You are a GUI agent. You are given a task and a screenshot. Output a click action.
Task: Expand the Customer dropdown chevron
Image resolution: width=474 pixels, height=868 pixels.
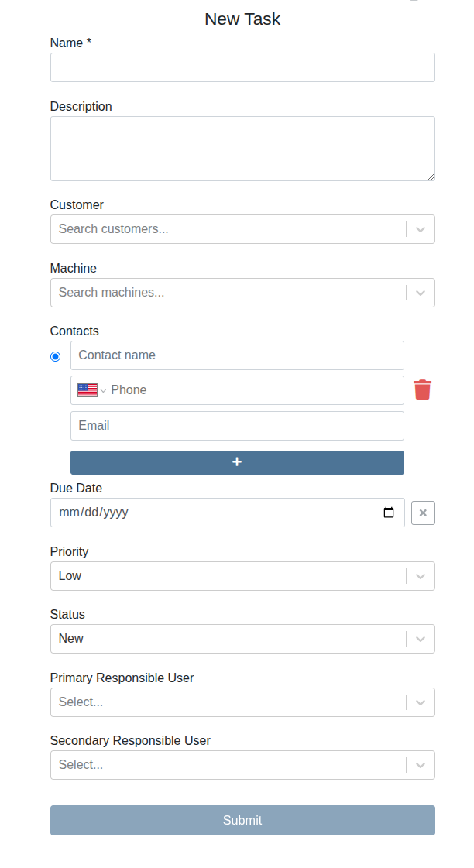pyautogui.click(x=421, y=229)
